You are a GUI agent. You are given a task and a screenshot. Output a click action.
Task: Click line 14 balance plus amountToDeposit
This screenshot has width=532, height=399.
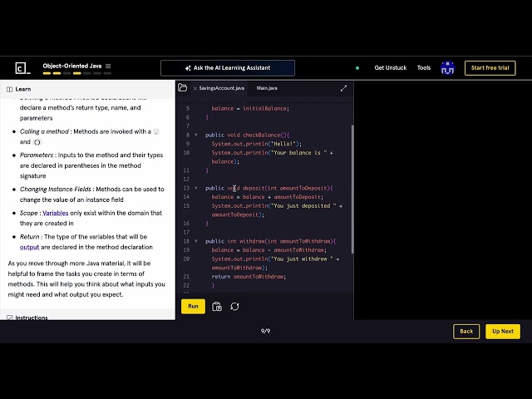268,197
